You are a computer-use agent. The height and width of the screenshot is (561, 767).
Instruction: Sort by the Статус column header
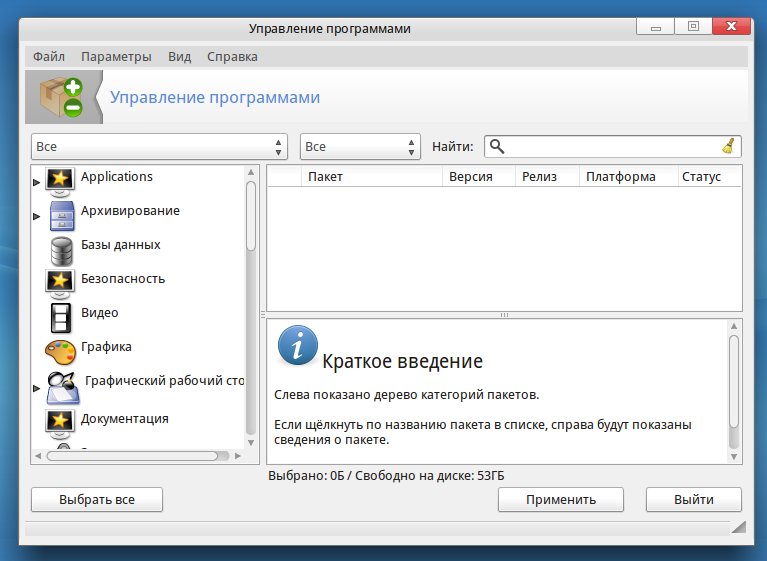(x=709, y=177)
